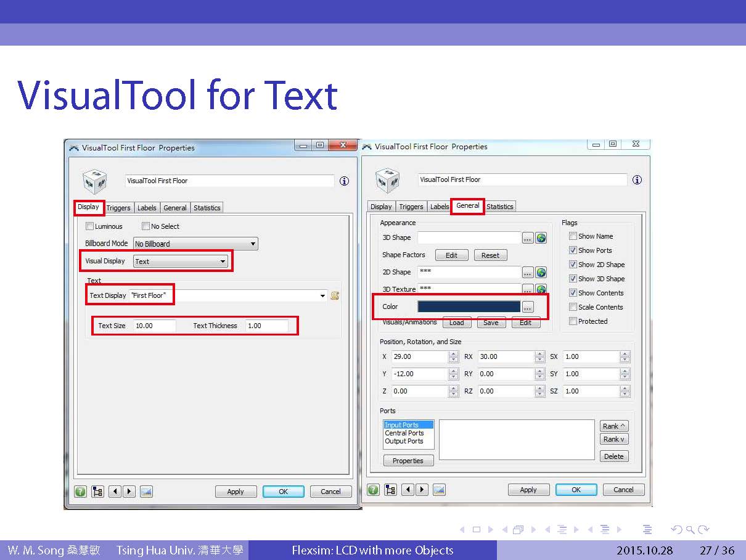Go to the previous object in the left window
The height and width of the screenshot is (560, 746).
click(x=115, y=492)
